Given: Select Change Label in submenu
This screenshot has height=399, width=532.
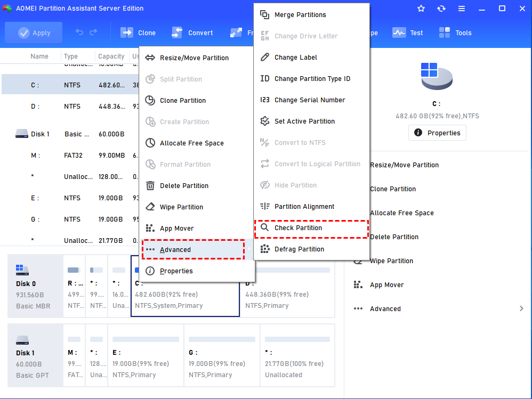Looking at the screenshot, I should [311, 58].
